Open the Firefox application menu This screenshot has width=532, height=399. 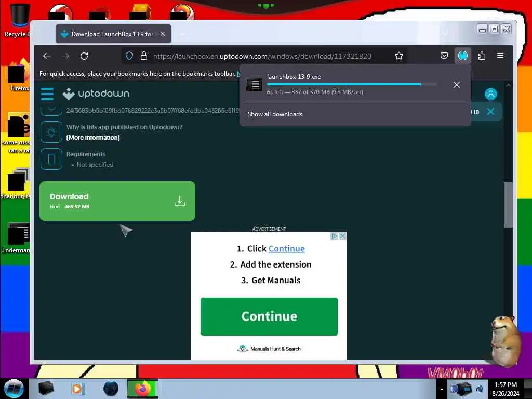tap(500, 56)
